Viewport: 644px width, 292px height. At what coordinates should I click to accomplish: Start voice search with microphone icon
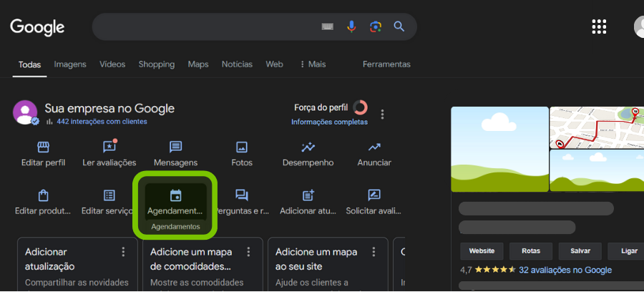pyautogui.click(x=351, y=26)
